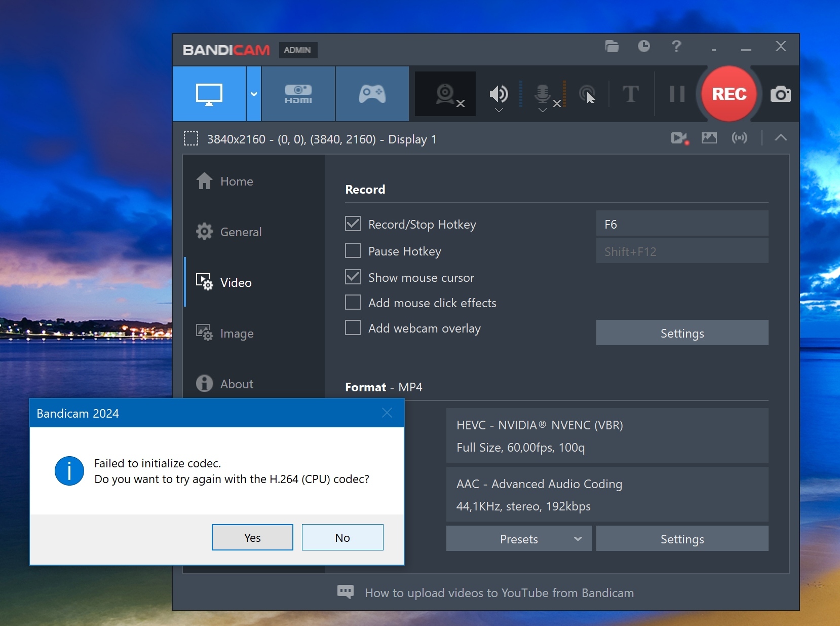840x626 pixels.
Task: Click the speech bubble tips icon
Action: (346, 592)
